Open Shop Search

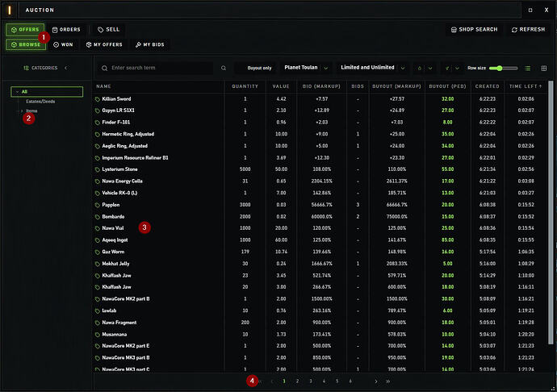pyautogui.click(x=474, y=30)
